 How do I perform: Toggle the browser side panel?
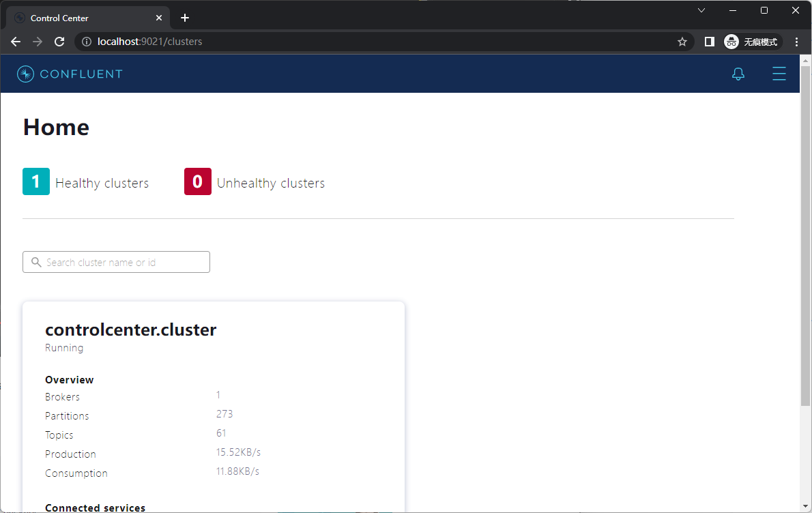[709, 42]
